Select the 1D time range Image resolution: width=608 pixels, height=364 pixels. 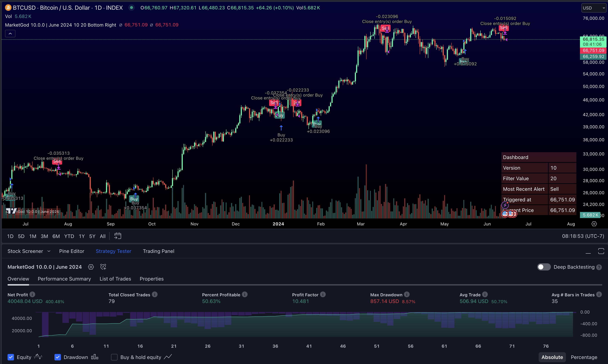10,236
